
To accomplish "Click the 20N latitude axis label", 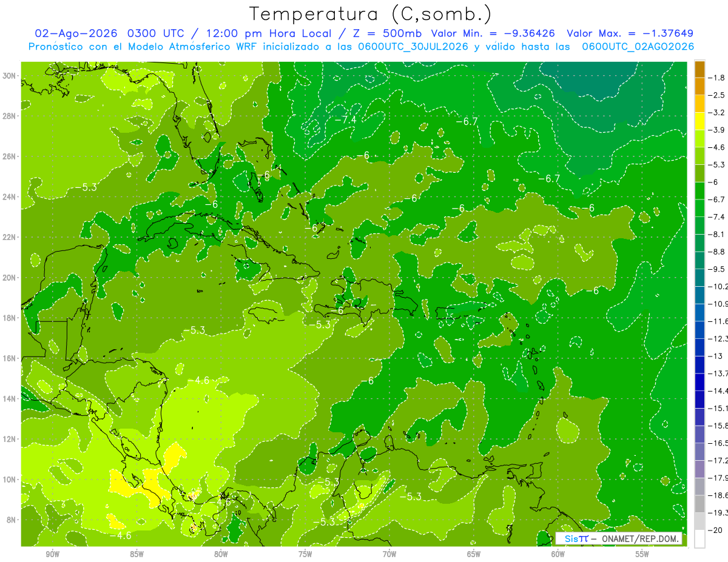I will click(10, 278).
